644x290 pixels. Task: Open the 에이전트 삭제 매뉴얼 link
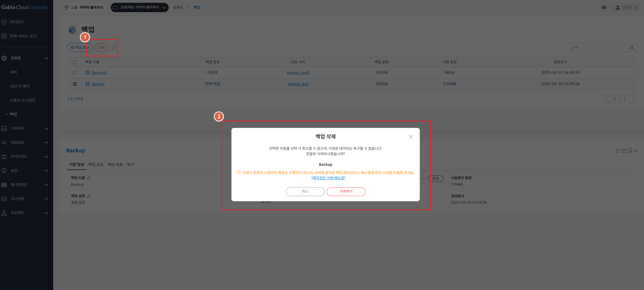[328, 178]
